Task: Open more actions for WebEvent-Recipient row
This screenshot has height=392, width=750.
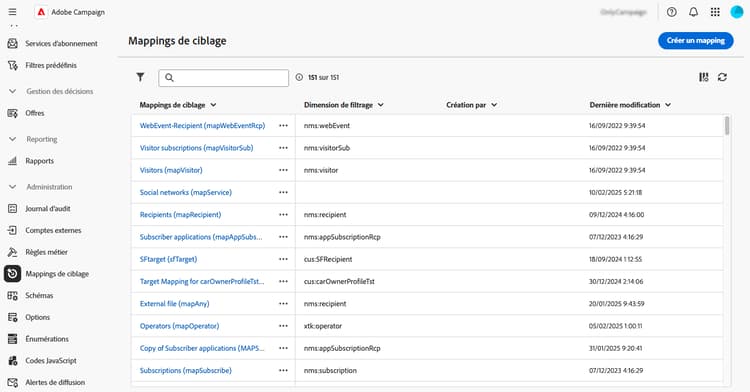Action: click(283, 126)
